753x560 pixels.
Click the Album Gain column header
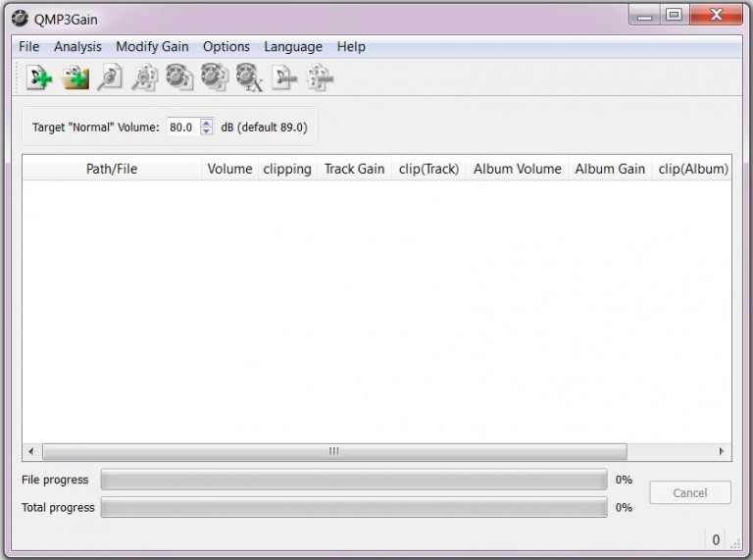point(610,169)
